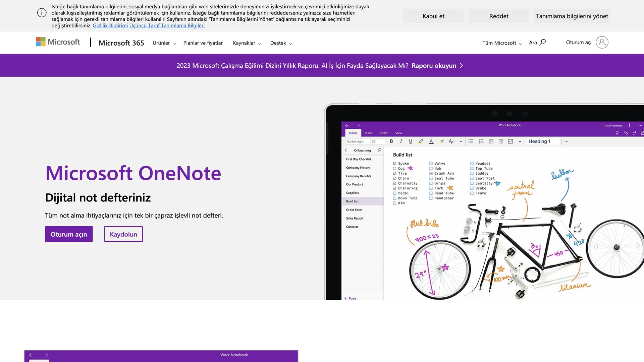Image resolution: width=644 pixels, height=362 pixels.
Task: Expand the Heading 1 style dropdown
Action: tap(567, 141)
